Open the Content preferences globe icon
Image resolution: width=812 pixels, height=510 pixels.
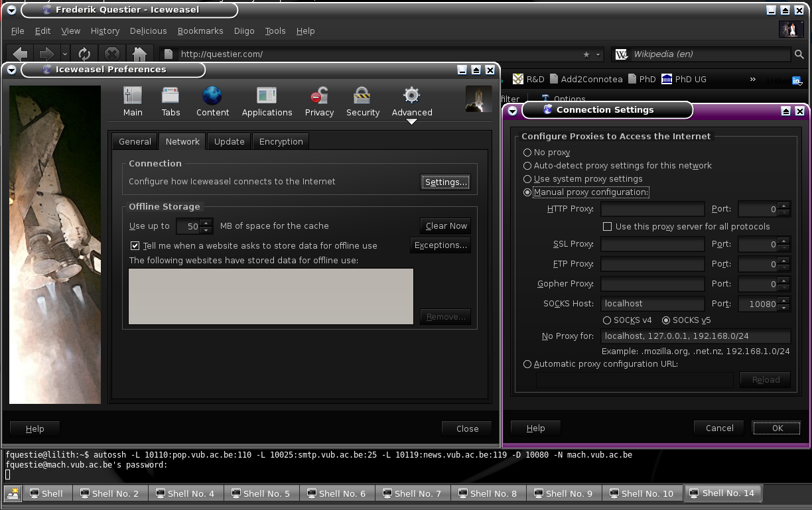tap(212, 97)
